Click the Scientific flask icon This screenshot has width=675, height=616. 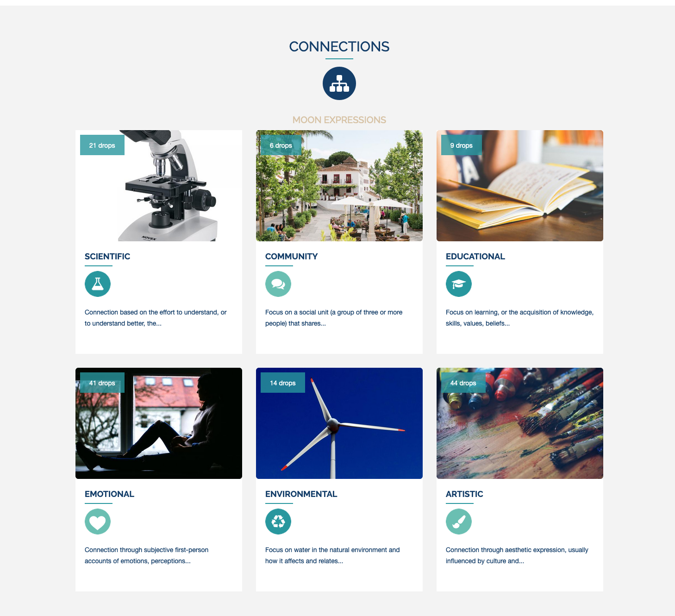pos(98,284)
